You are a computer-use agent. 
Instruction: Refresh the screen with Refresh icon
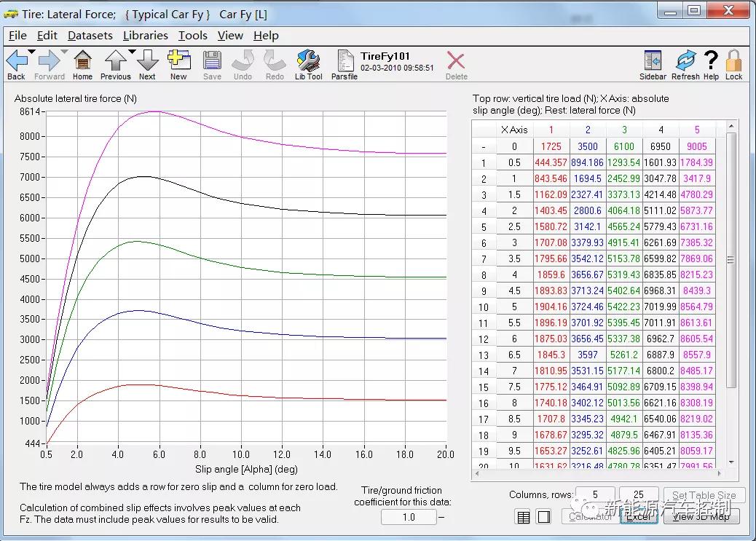[x=685, y=62]
